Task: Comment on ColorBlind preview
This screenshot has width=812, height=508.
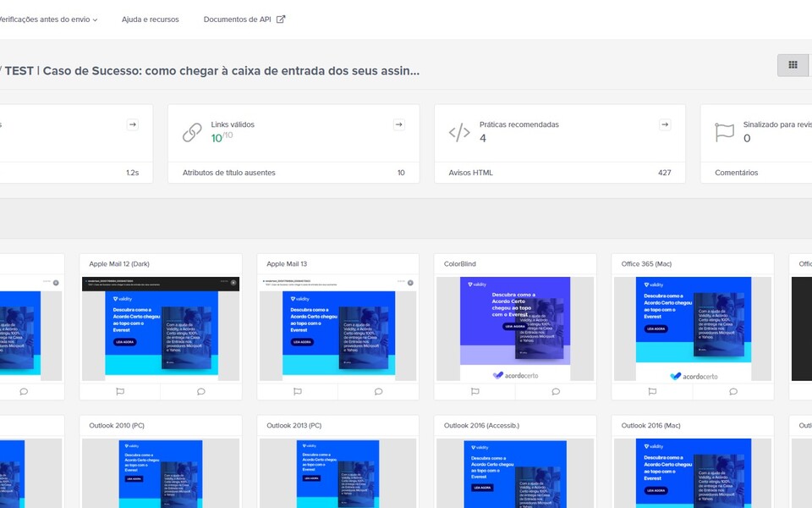Action: (556, 391)
